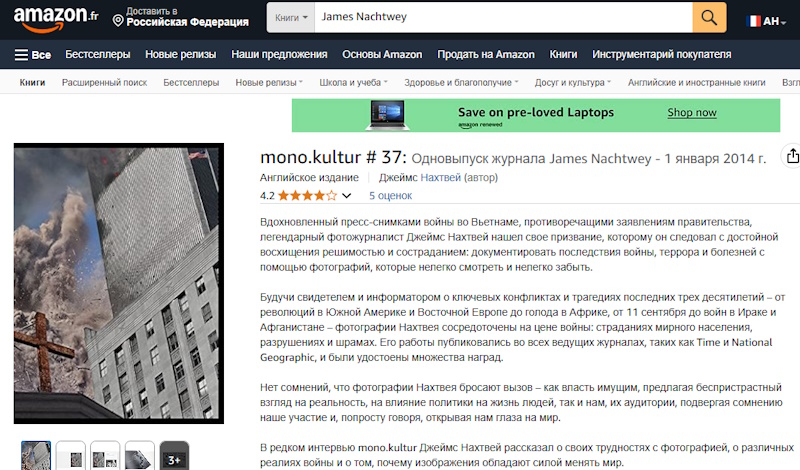Viewport: 800px width, 470px height.
Task: Open the hamburger 'Все' menu
Action: pos(33,55)
